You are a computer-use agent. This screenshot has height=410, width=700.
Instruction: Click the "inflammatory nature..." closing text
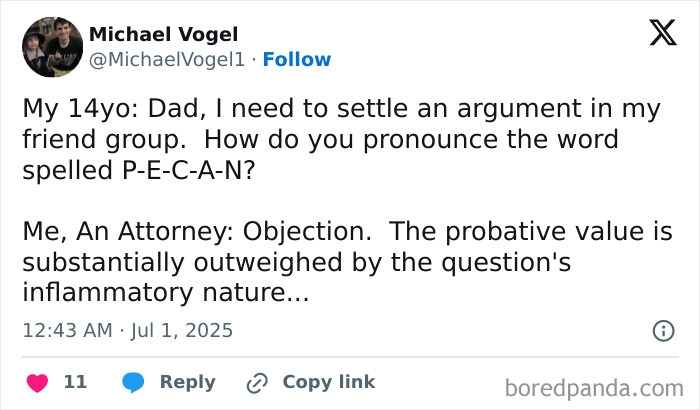(166, 293)
